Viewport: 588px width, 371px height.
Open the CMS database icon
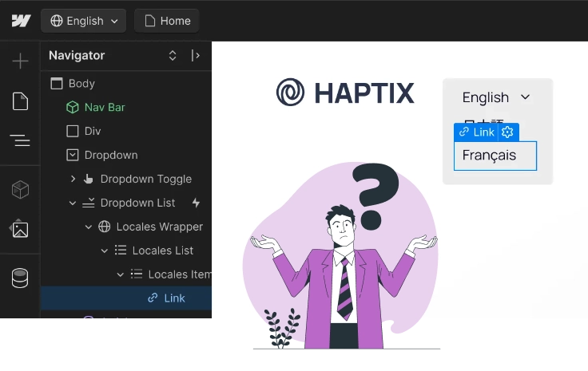20,278
